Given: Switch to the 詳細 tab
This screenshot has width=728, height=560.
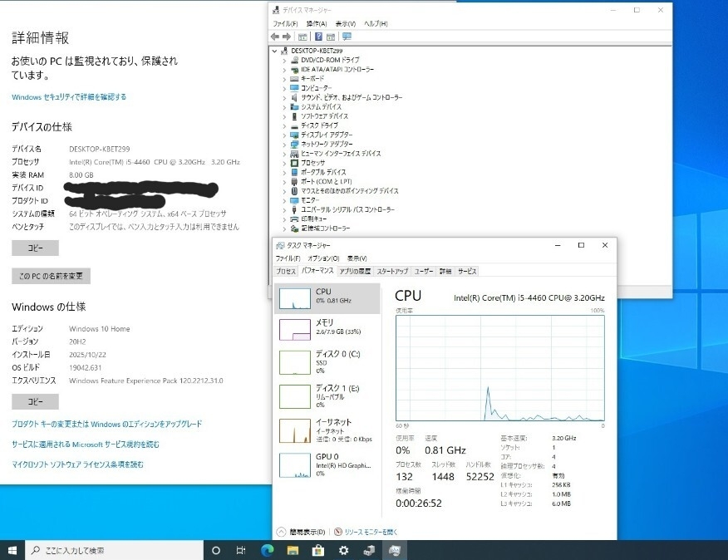Looking at the screenshot, I should point(445,271).
